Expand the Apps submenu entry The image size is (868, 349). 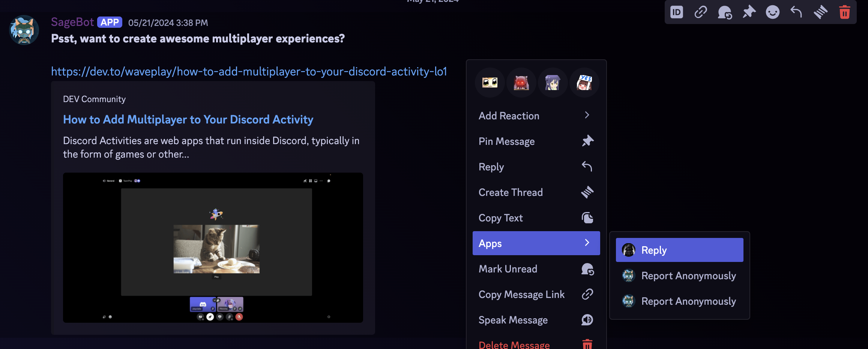tap(536, 243)
